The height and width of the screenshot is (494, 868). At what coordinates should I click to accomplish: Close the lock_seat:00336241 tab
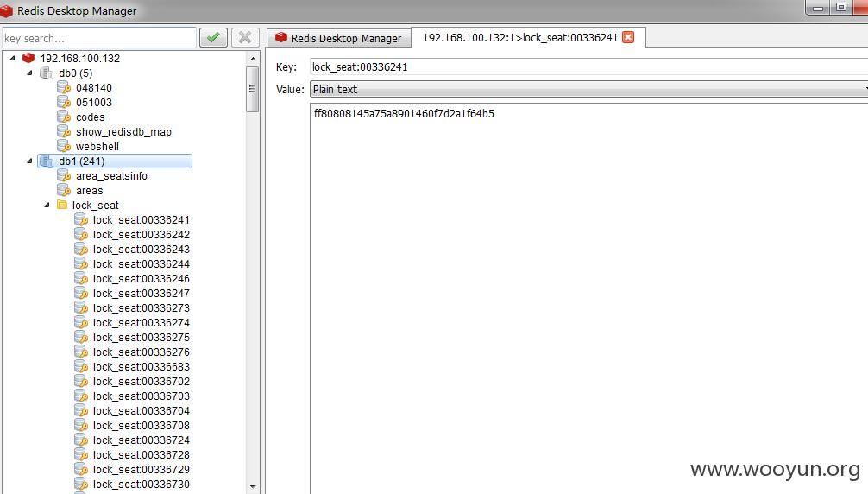click(x=628, y=37)
